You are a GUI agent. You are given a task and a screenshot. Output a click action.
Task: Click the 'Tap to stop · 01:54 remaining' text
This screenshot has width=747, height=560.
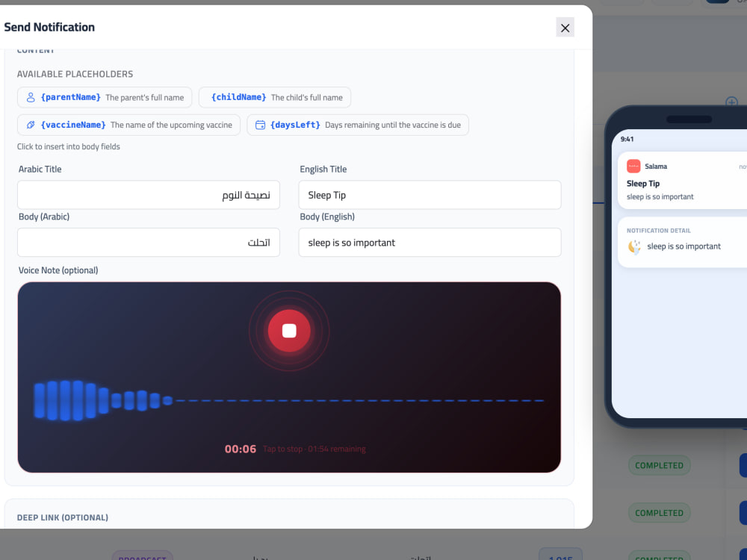pyautogui.click(x=314, y=449)
